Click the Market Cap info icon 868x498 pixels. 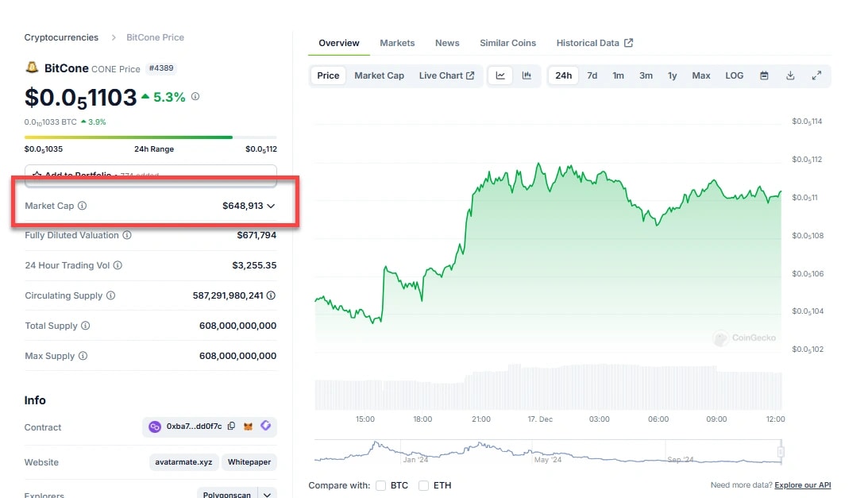(x=83, y=206)
